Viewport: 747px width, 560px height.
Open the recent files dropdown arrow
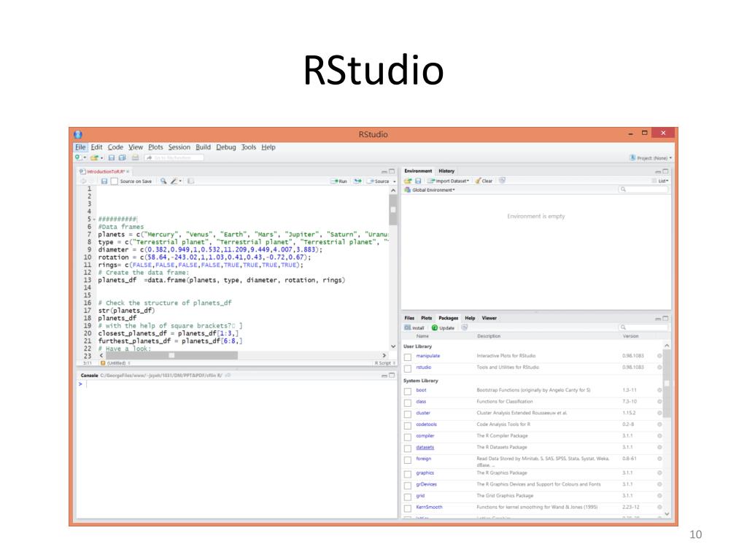pos(101,157)
